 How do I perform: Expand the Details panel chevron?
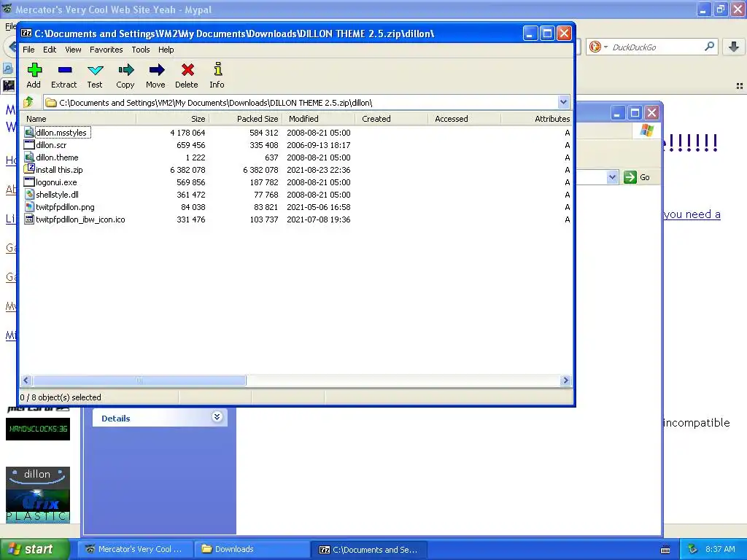(217, 417)
